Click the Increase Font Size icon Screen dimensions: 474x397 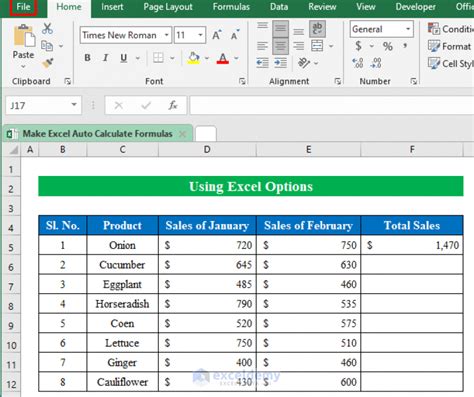tap(217, 35)
